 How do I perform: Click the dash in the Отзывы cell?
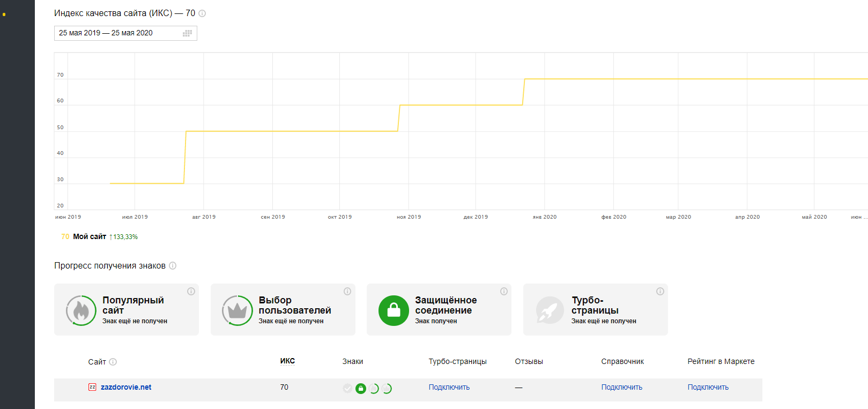pos(518,388)
